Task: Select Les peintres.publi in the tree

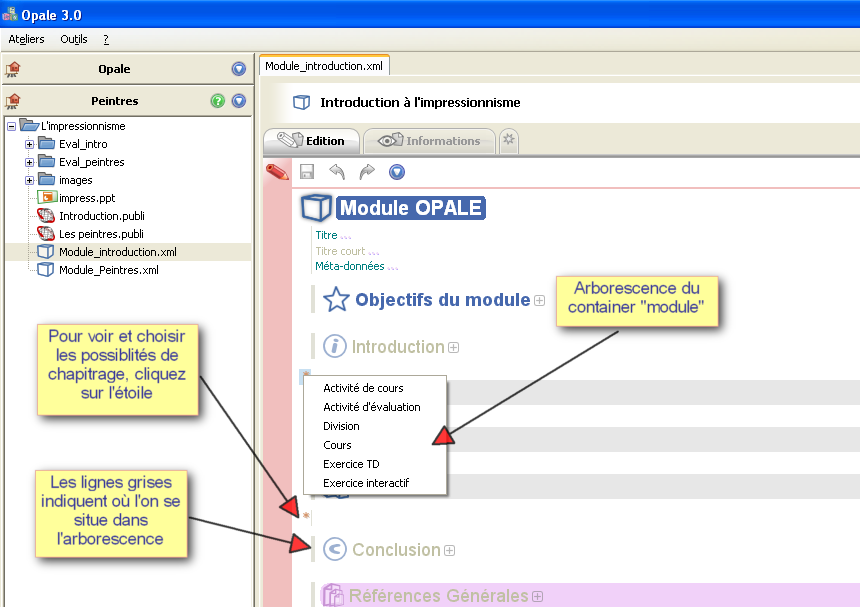Action: (101, 234)
